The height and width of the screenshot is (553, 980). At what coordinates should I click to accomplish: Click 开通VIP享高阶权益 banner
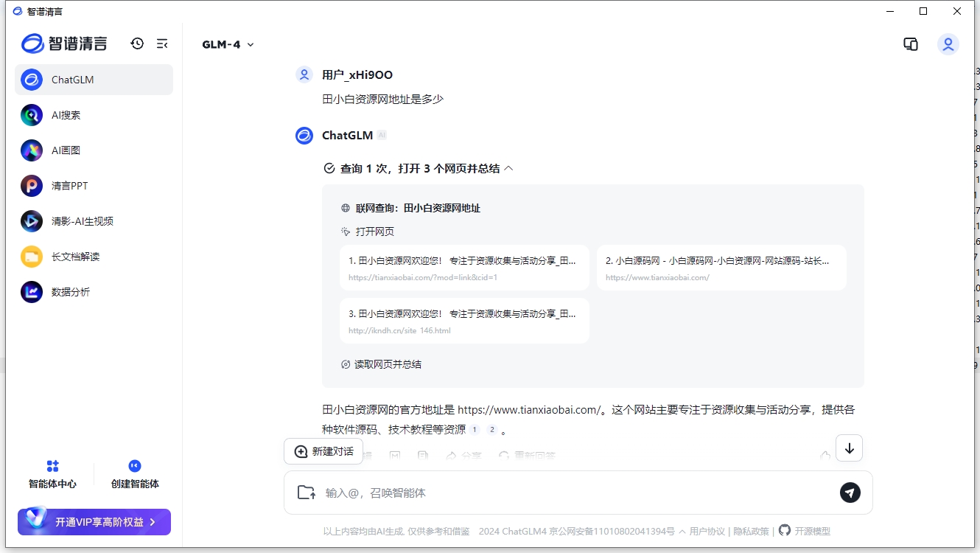[x=94, y=521]
